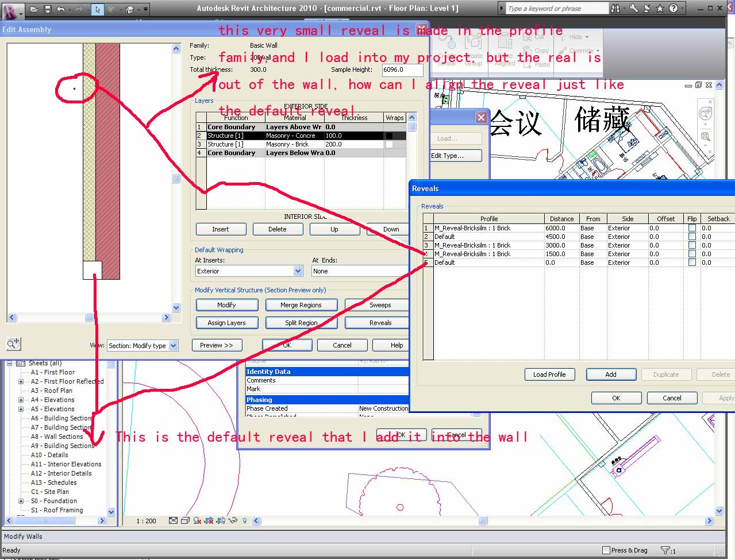Image resolution: width=735 pixels, height=560 pixels.
Task: Expand the A5 - Elevations tree node
Action: click(x=21, y=409)
